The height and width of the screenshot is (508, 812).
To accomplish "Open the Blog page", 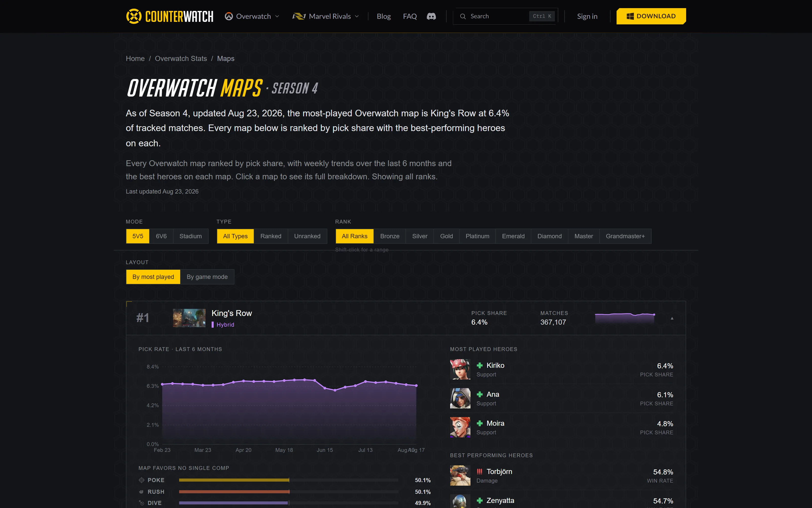I will coord(383,16).
